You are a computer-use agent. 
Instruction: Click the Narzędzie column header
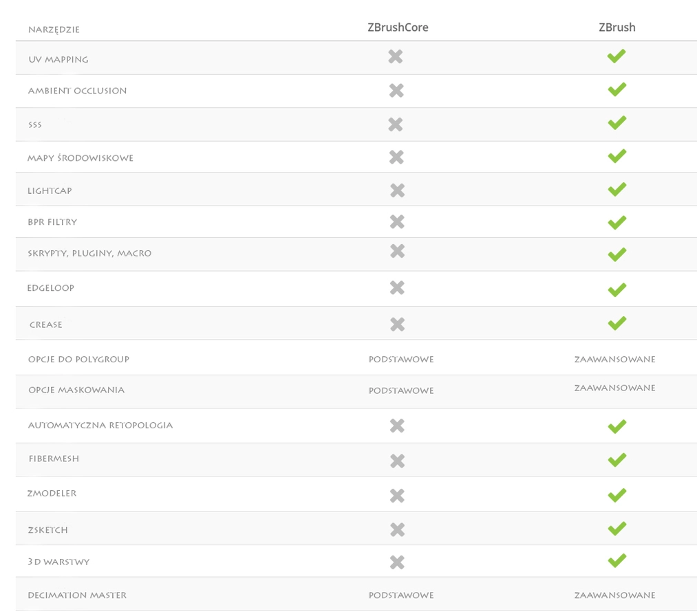54,30
